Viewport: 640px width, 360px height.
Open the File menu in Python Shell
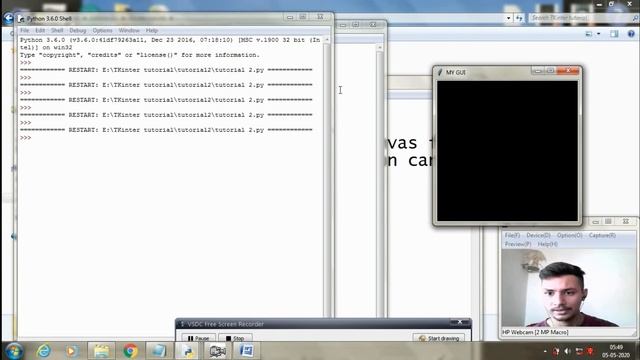click(24, 31)
